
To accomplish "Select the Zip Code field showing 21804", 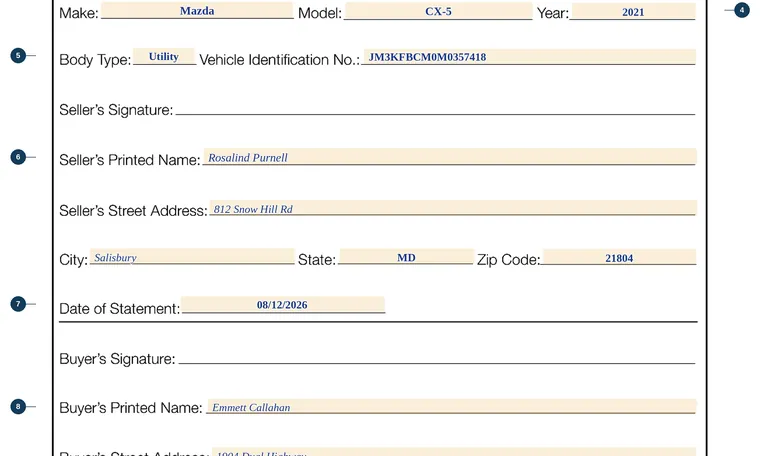I will click(619, 257).
